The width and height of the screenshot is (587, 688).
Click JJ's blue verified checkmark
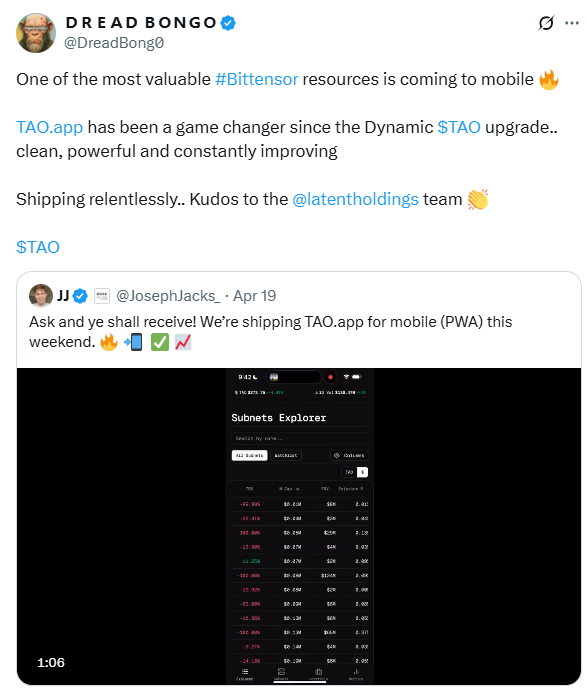(x=80, y=296)
